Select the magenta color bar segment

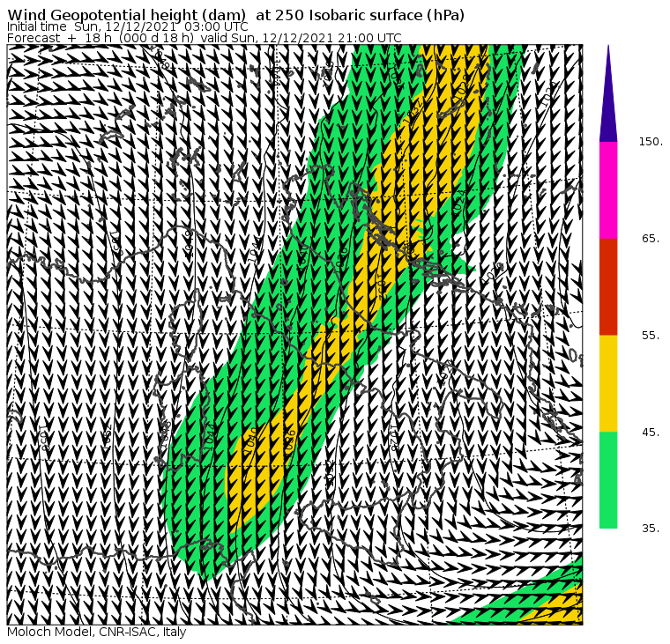608,190
